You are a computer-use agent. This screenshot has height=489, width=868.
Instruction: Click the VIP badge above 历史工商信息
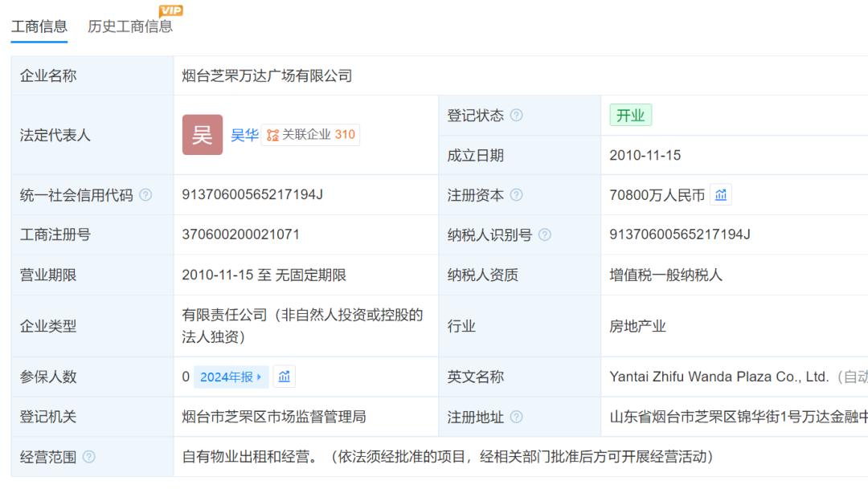tap(170, 10)
